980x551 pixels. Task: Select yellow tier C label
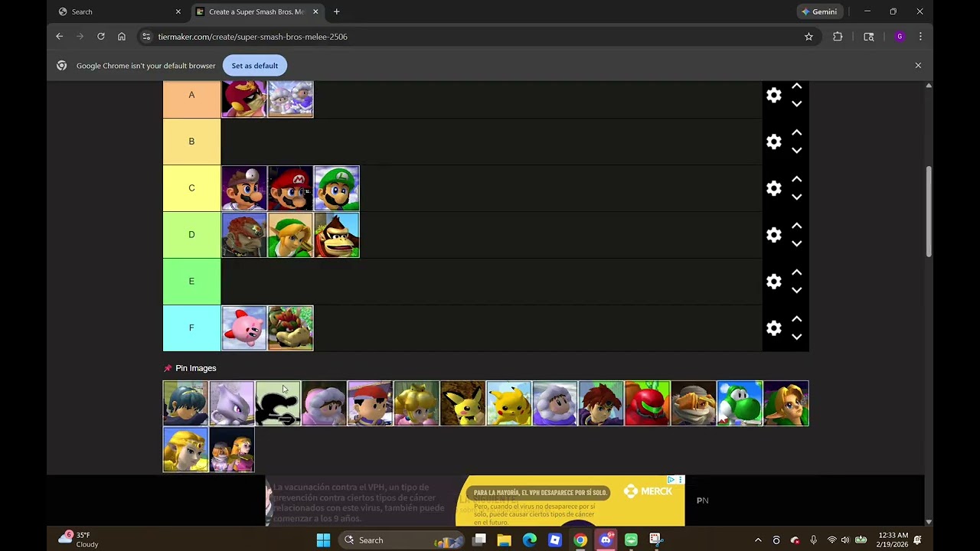click(191, 188)
